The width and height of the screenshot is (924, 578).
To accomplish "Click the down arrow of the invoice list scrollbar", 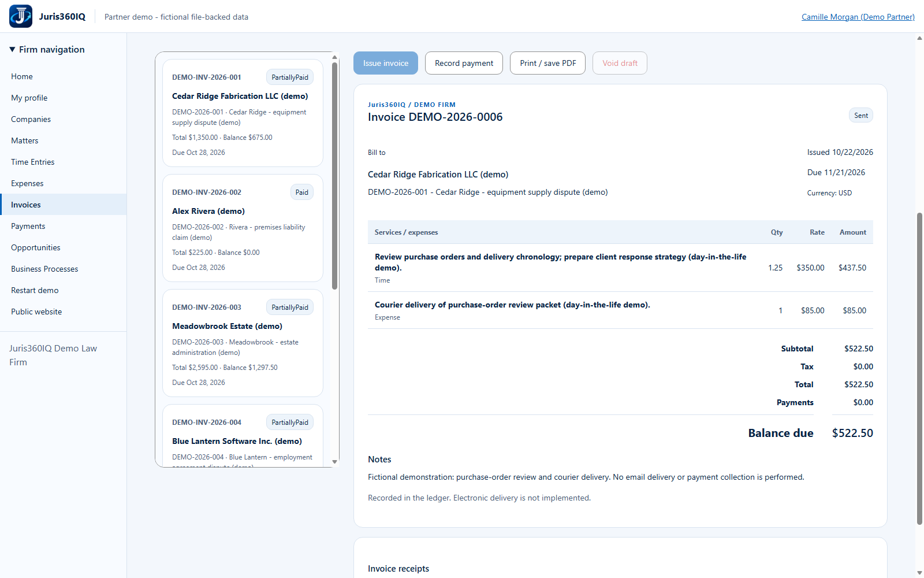I will coord(334,462).
